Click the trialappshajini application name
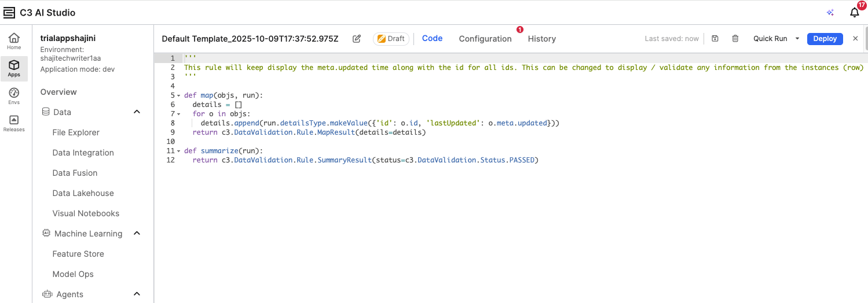The height and width of the screenshot is (303, 868). [68, 38]
